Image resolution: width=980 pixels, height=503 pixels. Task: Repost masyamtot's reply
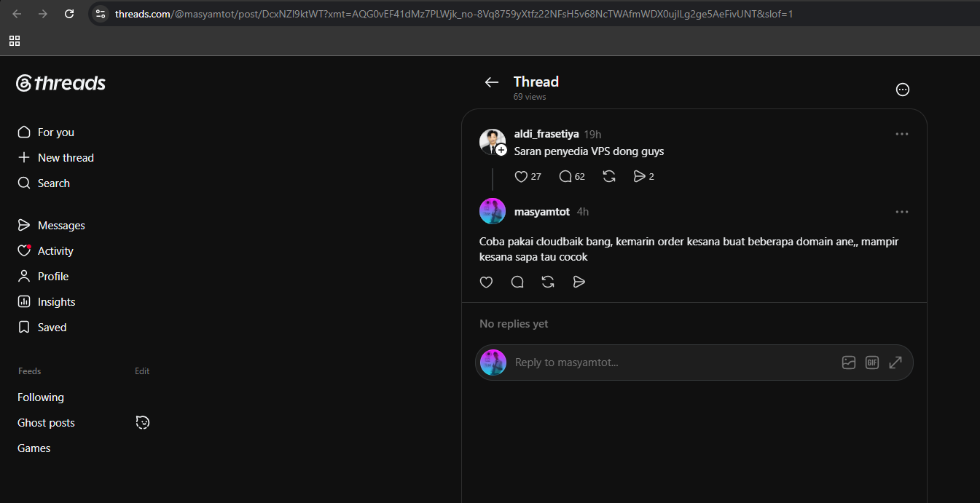tap(548, 282)
